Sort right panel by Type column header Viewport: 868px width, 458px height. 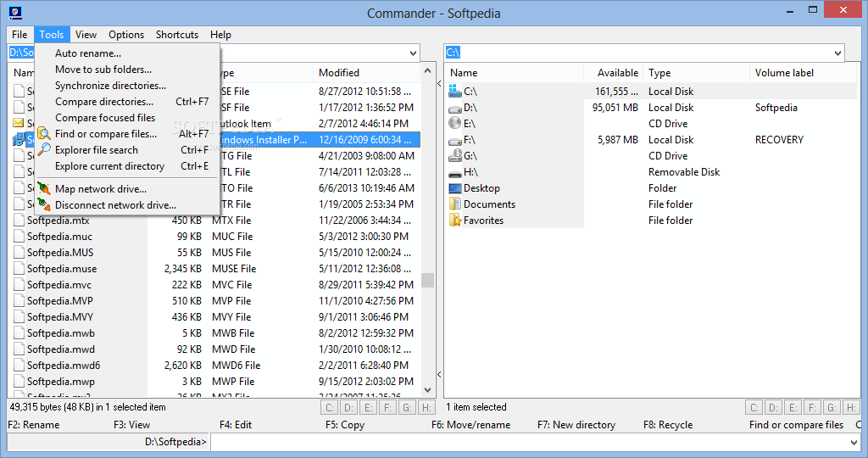point(697,73)
